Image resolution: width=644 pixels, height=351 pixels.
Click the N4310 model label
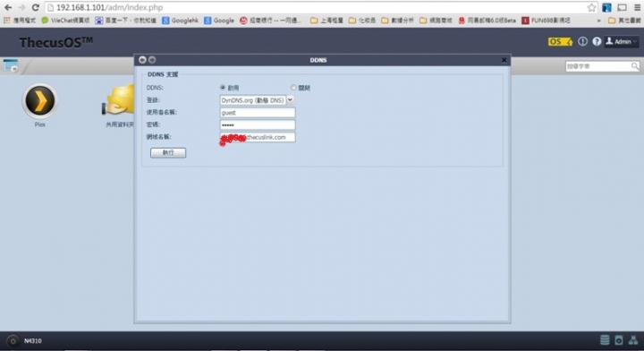33,341
